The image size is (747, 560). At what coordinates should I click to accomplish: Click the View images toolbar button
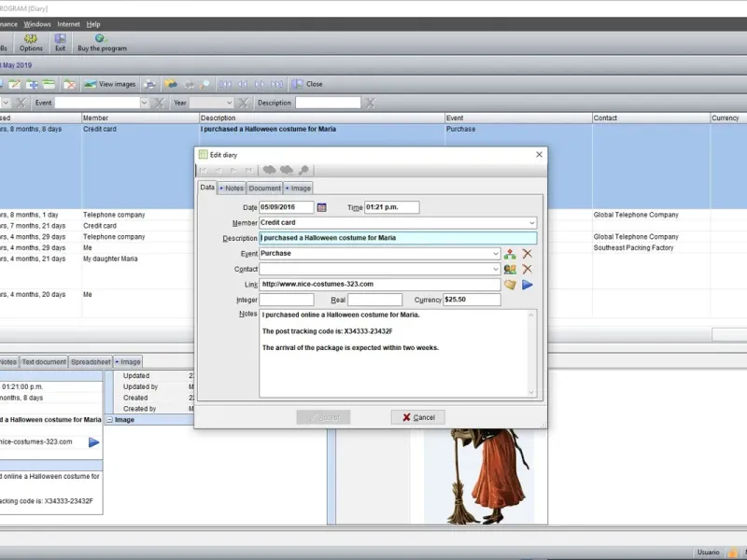pyautogui.click(x=110, y=84)
